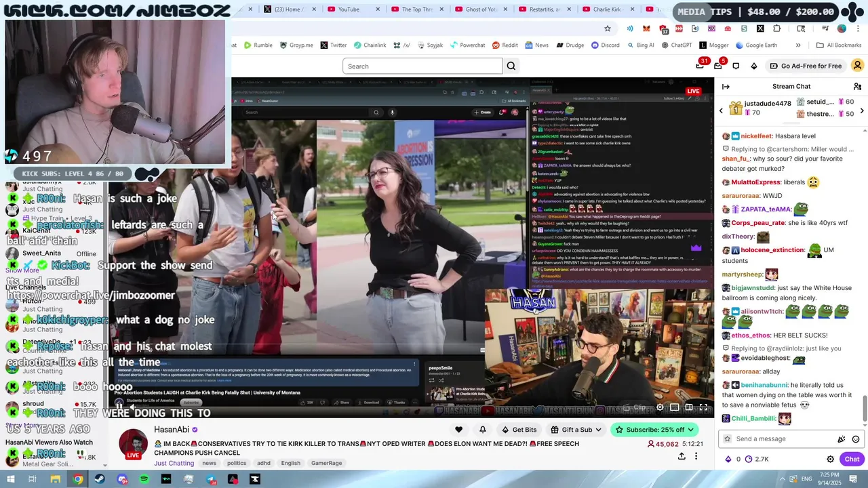Click the Clip button on video player
Screen dimensions: 868x488
635,407
